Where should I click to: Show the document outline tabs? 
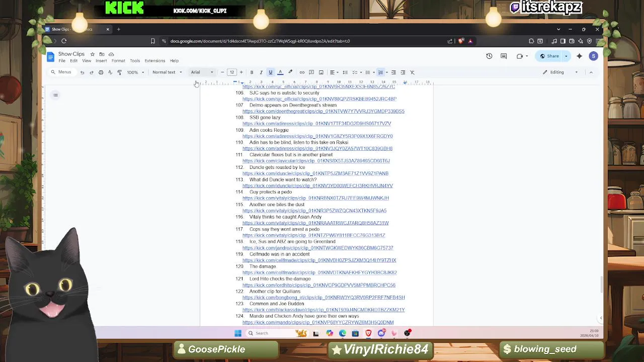(x=56, y=95)
